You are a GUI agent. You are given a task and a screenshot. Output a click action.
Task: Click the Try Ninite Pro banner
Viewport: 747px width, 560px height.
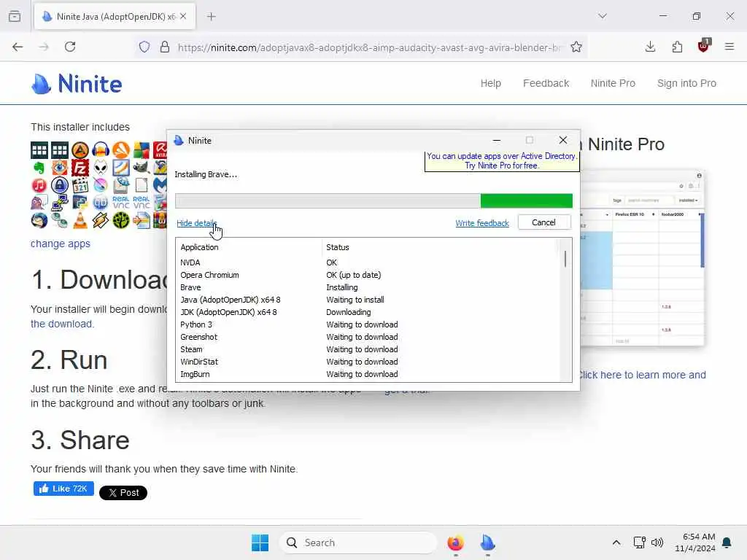tap(502, 161)
